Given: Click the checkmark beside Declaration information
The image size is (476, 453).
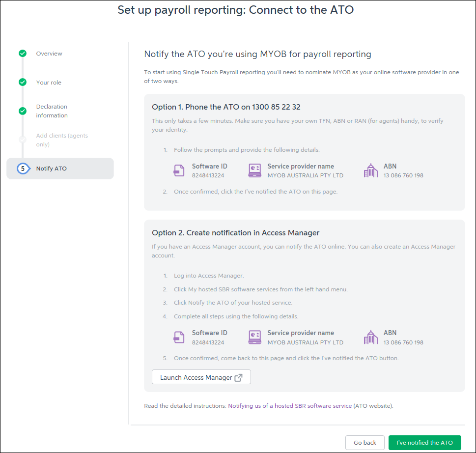Looking at the screenshot, I should [23, 111].
